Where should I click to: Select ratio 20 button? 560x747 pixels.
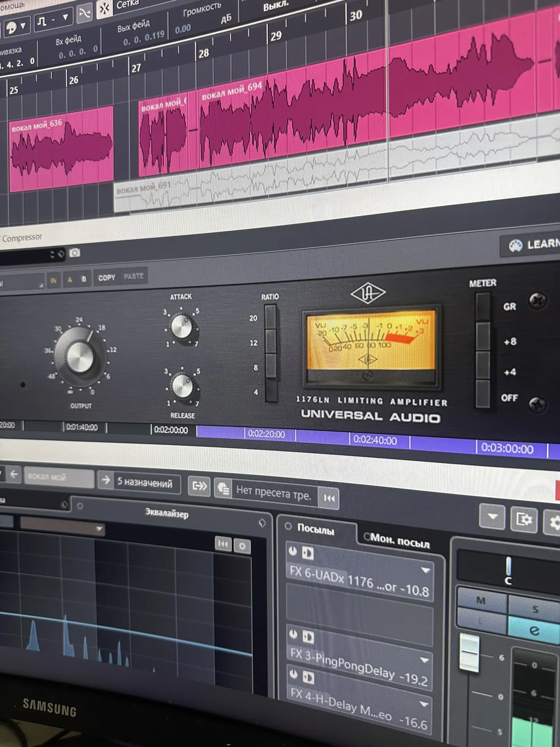(270, 317)
